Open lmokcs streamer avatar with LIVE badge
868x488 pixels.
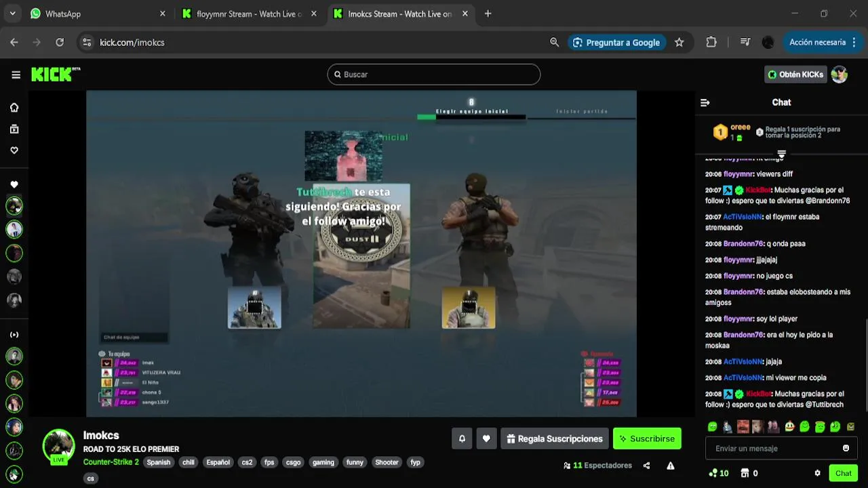[59, 447]
